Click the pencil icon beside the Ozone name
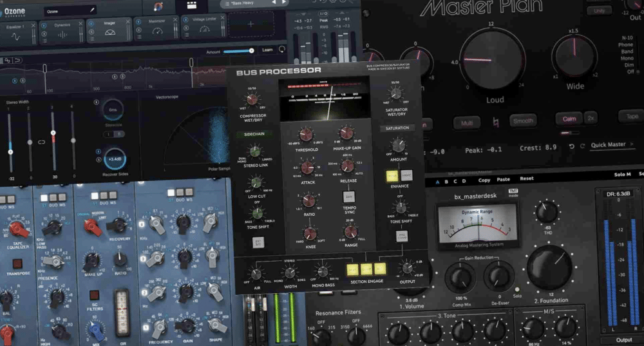Image resolution: width=644 pixels, height=346 pixels. 91,10
